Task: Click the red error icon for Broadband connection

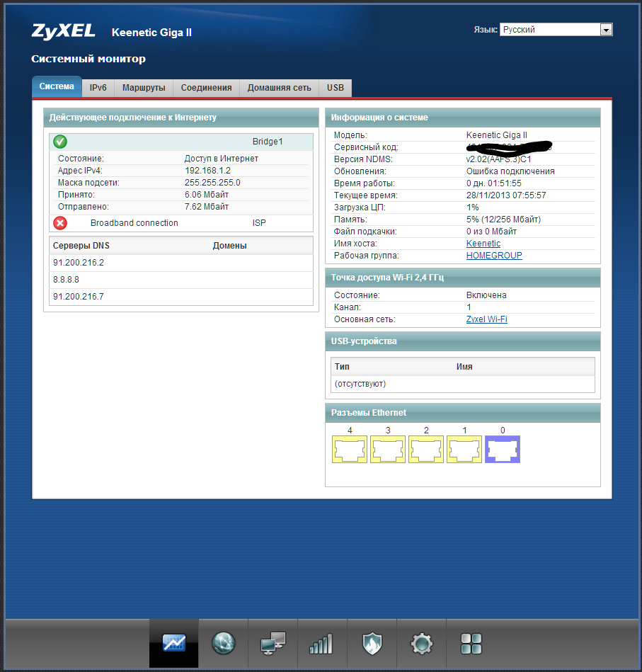Action: [x=60, y=223]
